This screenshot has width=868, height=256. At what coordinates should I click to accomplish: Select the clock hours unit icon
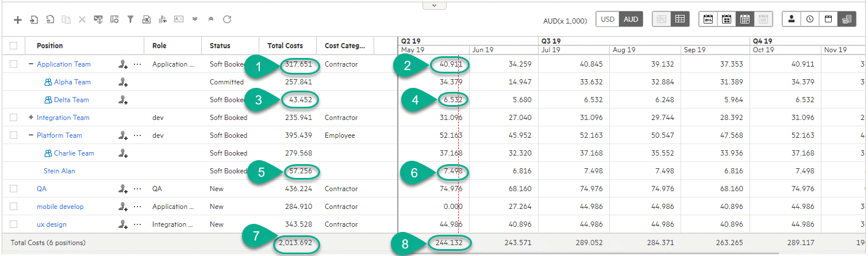pyautogui.click(x=810, y=19)
